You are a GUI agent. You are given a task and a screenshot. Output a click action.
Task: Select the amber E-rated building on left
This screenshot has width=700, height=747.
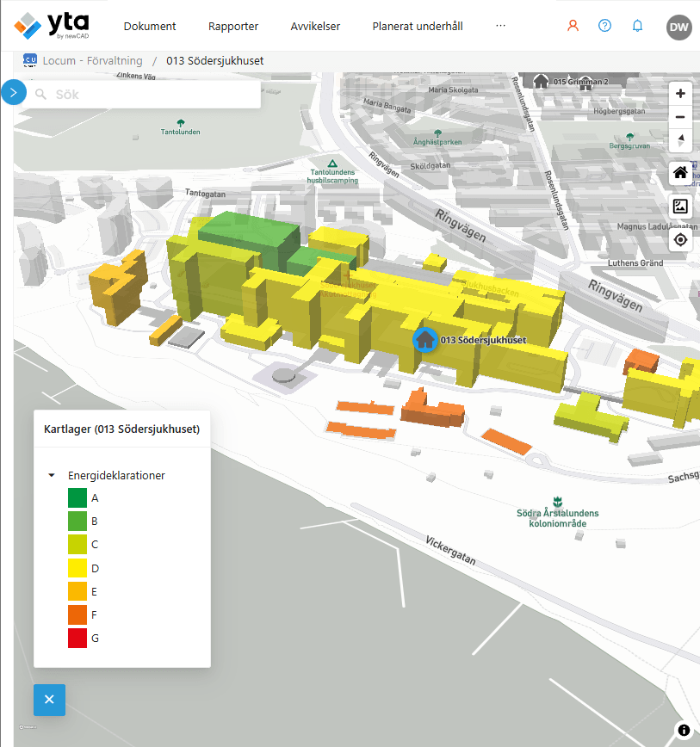click(117, 286)
